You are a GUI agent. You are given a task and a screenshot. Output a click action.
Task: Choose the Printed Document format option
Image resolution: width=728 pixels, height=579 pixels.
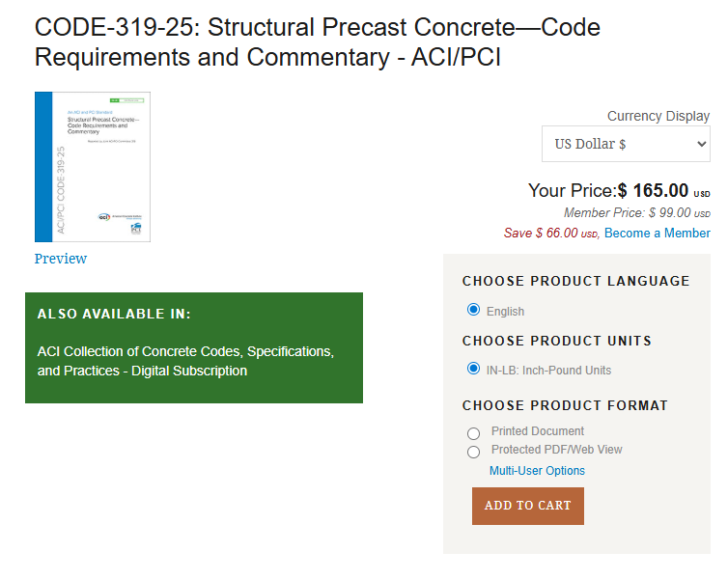click(473, 433)
